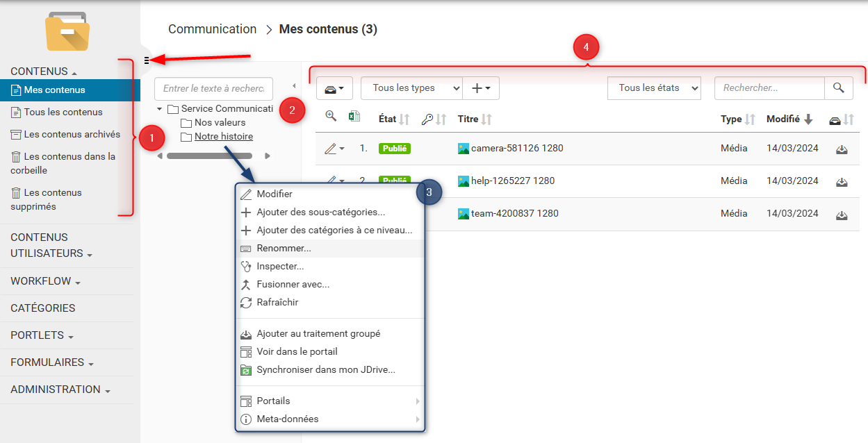Choose Fusionner avec... from the context menu
The width and height of the screenshot is (868, 443).
pyautogui.click(x=293, y=284)
